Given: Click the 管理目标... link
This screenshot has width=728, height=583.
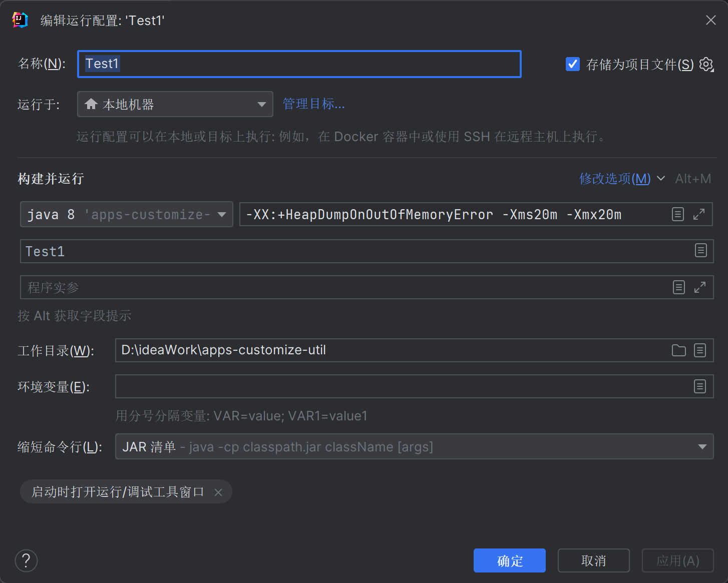Looking at the screenshot, I should [x=314, y=104].
